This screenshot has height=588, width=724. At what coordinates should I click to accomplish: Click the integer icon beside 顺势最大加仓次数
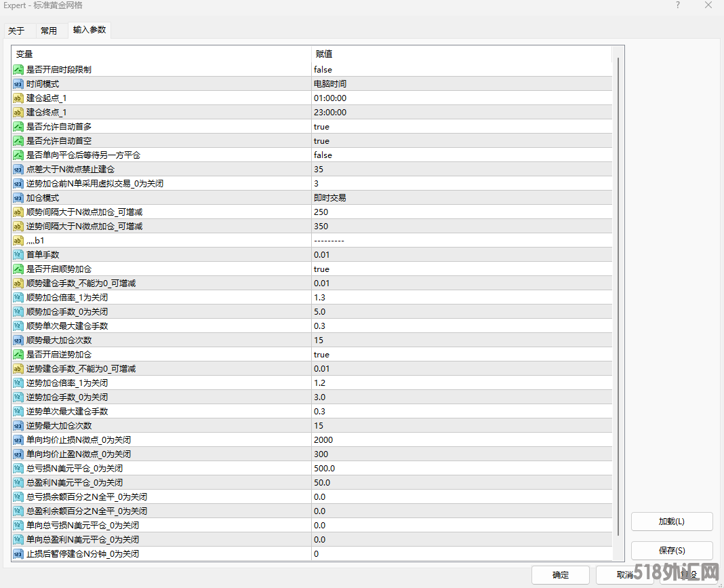(18, 340)
